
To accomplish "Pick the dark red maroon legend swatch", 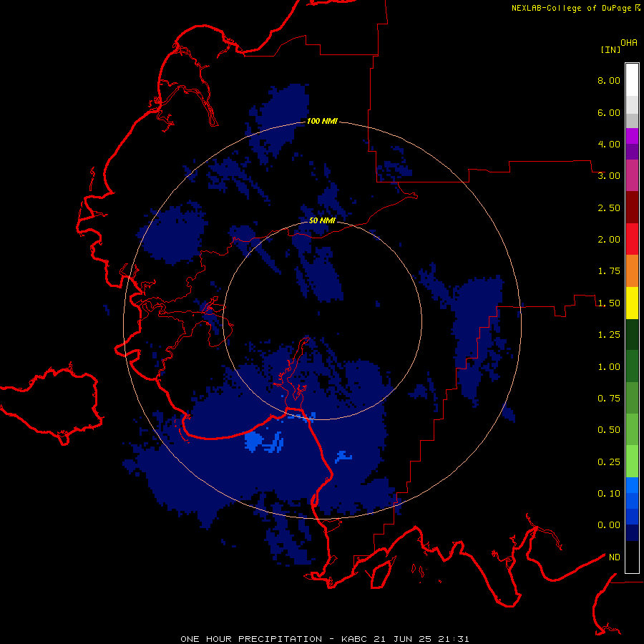I will coord(632,208).
